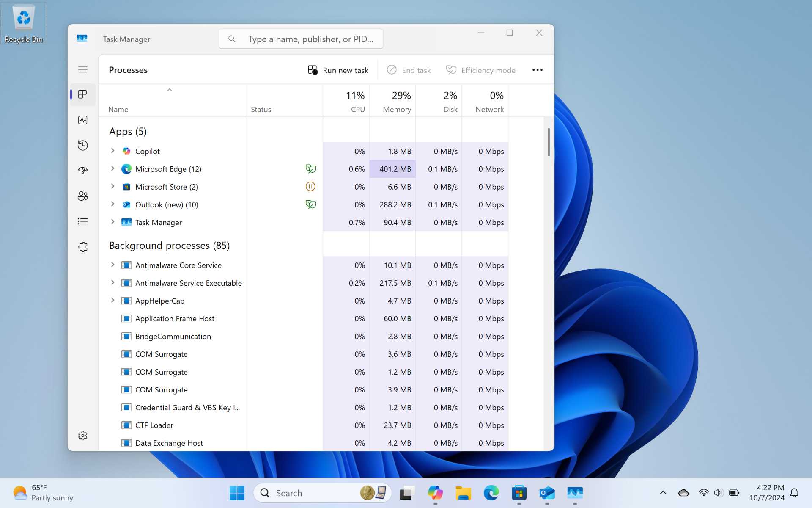Open App history from sidebar
812x508 pixels.
click(83, 146)
